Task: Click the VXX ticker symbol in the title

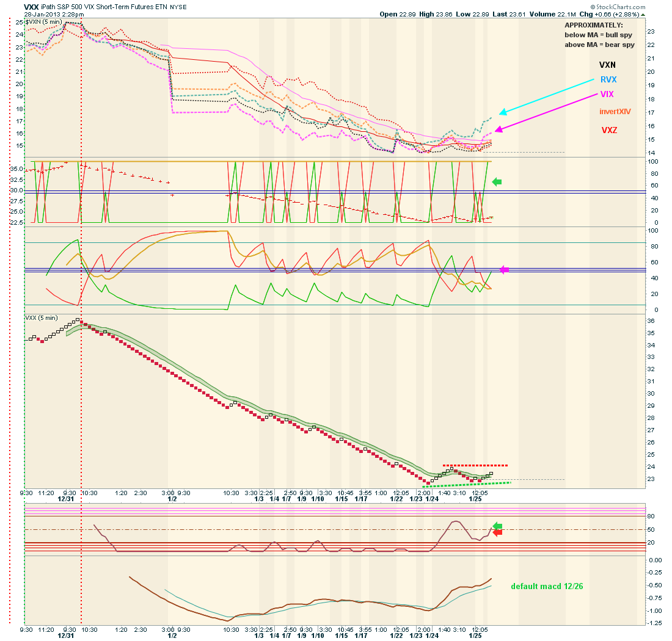Action: coord(31,7)
